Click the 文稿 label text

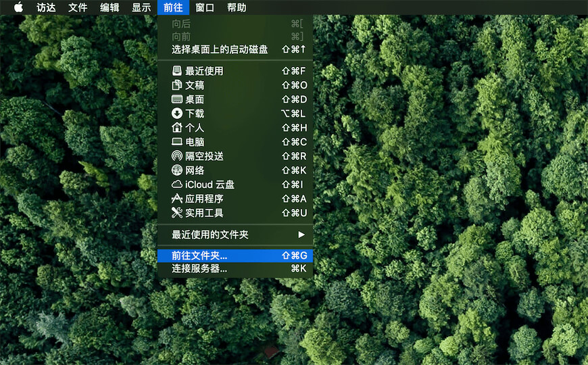point(195,85)
